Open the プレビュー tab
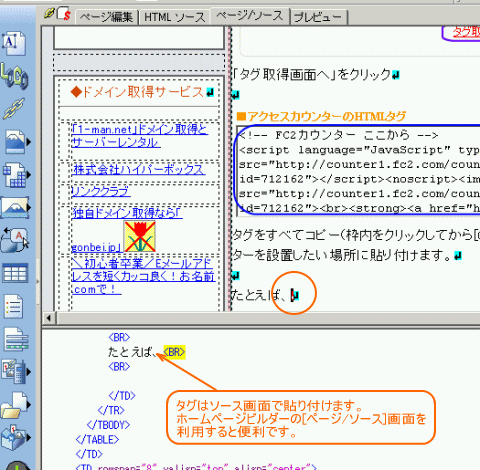The height and width of the screenshot is (470, 480). point(318,17)
